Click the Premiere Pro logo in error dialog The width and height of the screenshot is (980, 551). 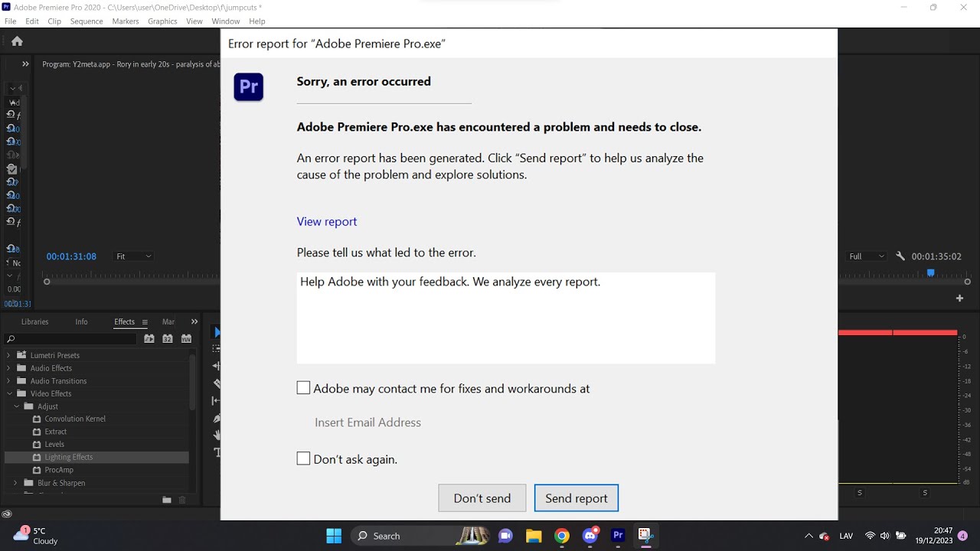click(249, 87)
